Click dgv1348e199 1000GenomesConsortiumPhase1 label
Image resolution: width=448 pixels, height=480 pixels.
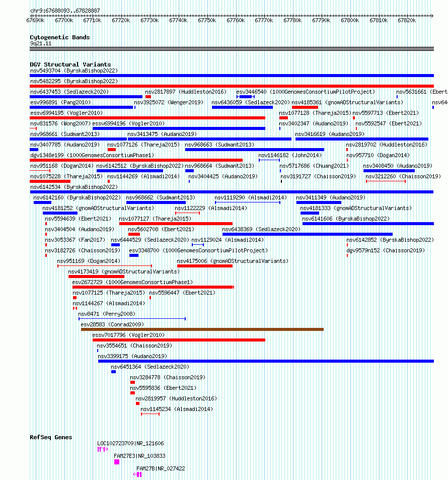pyautogui.click(x=92, y=155)
